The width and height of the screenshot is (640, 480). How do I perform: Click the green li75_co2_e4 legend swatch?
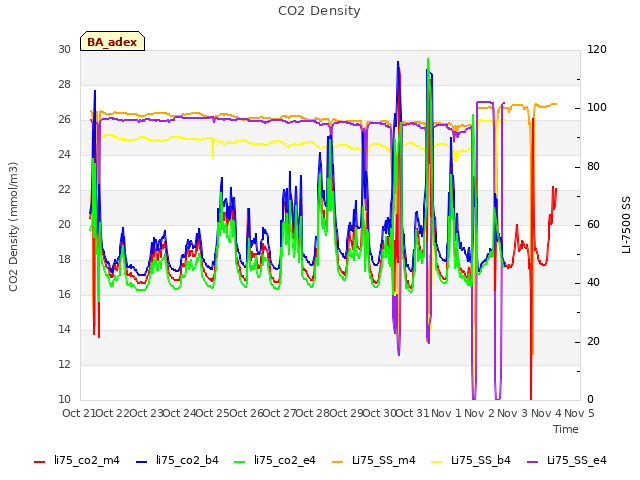coord(240,462)
